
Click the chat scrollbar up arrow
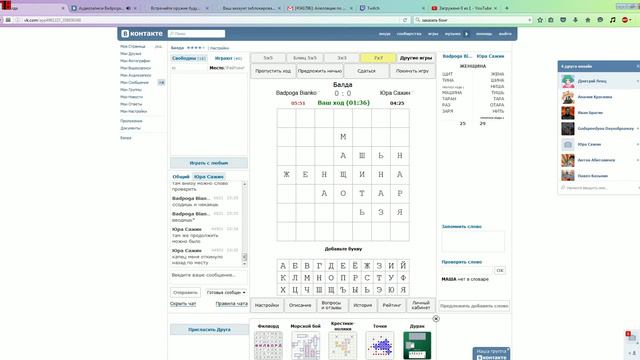click(x=244, y=184)
